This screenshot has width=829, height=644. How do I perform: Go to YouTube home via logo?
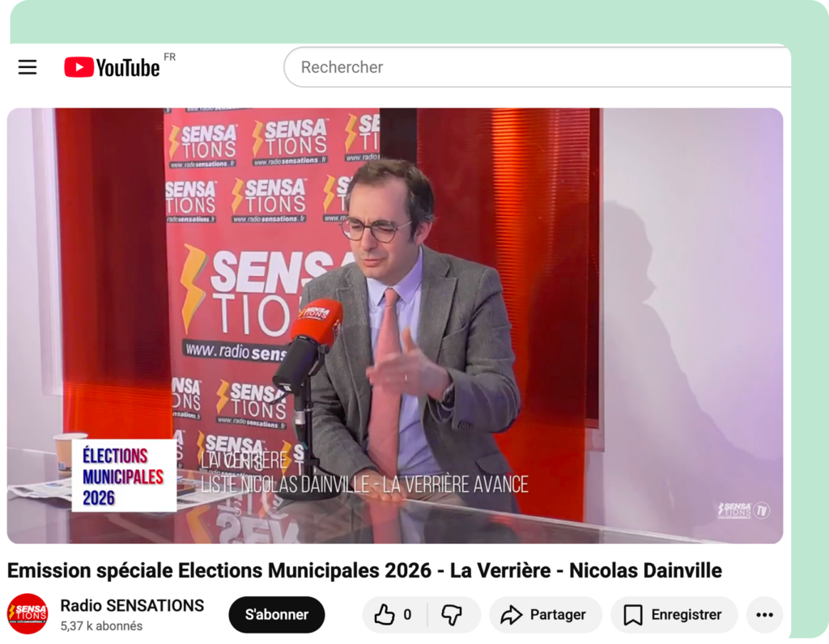[112, 68]
